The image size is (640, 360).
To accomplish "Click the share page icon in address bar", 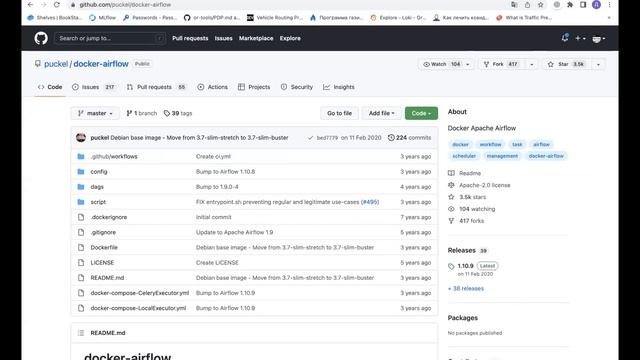I will [527, 4].
